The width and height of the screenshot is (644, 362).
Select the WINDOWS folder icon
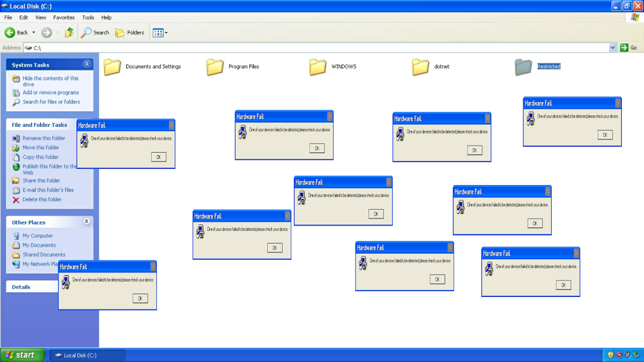[318, 67]
